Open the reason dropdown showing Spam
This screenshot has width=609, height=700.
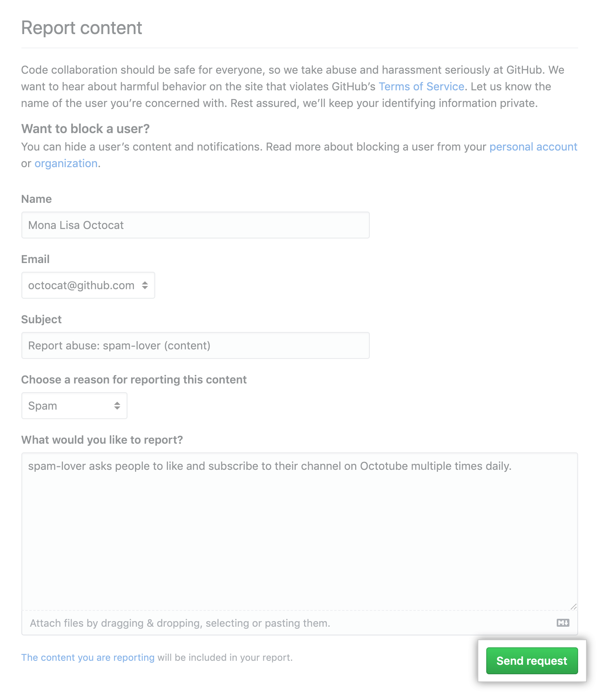[74, 405]
